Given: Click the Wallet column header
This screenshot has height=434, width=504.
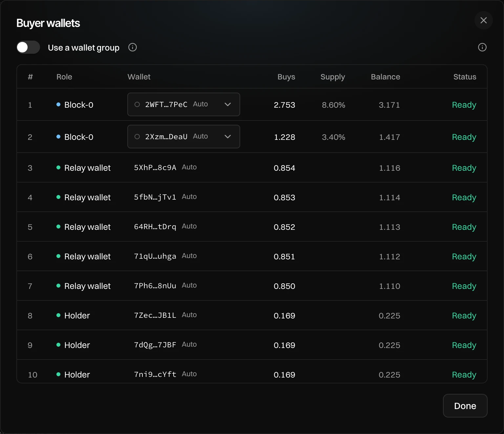Looking at the screenshot, I should click(x=139, y=77).
